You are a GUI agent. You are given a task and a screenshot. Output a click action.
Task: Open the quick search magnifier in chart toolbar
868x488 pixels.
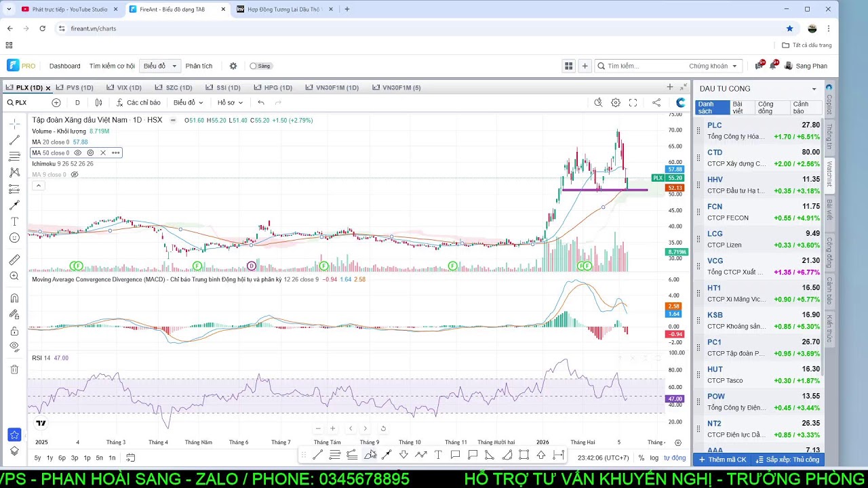click(x=598, y=102)
